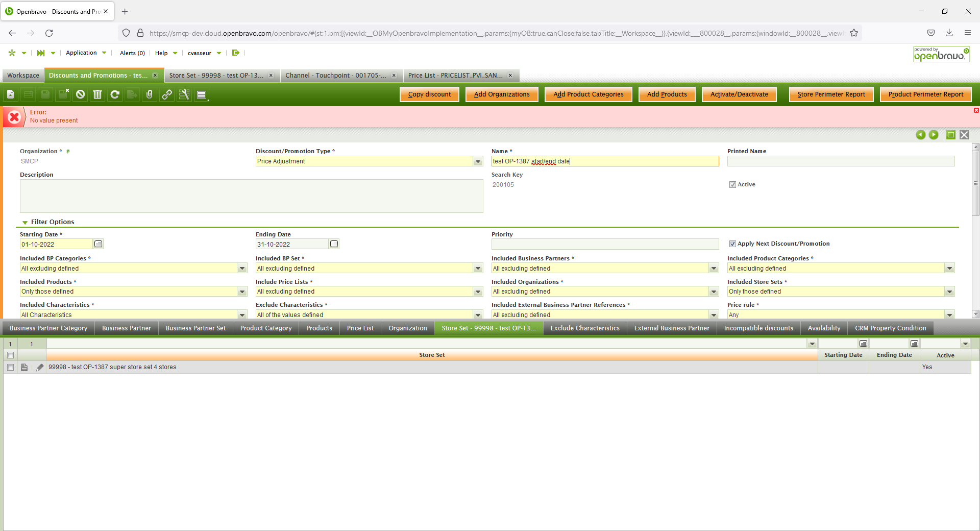Open the Incompatible discounts subtab
980x531 pixels.
pyautogui.click(x=758, y=328)
